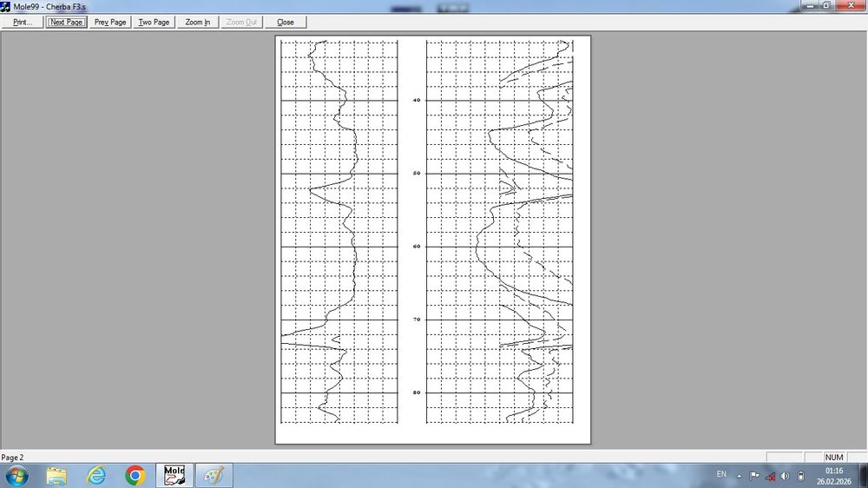Click the Print... button
Viewport: 868px width, 488px height.
click(x=23, y=23)
